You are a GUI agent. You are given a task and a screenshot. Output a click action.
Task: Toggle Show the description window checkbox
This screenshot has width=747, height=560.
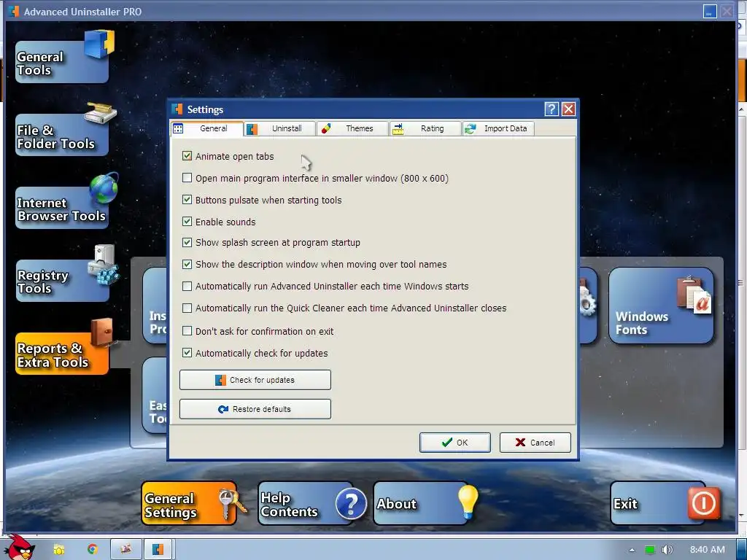point(187,264)
